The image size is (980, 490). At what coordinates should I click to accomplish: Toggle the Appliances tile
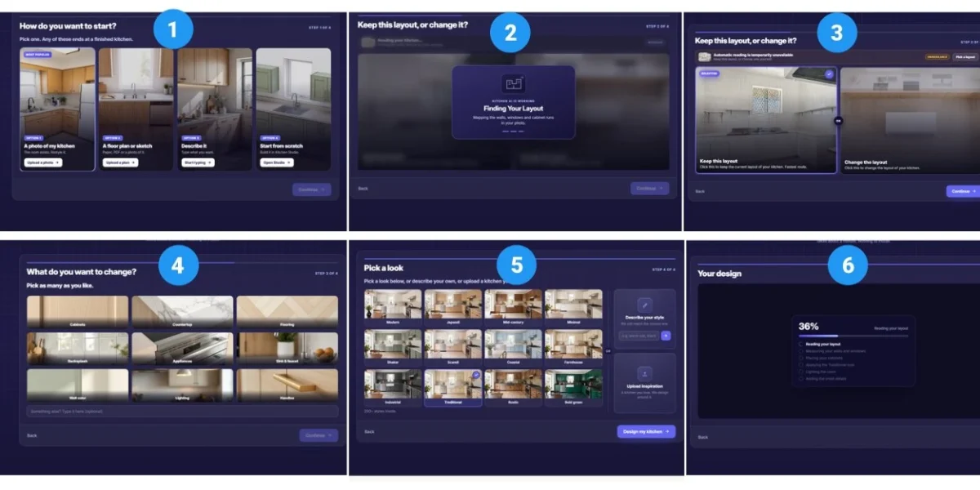tap(182, 349)
